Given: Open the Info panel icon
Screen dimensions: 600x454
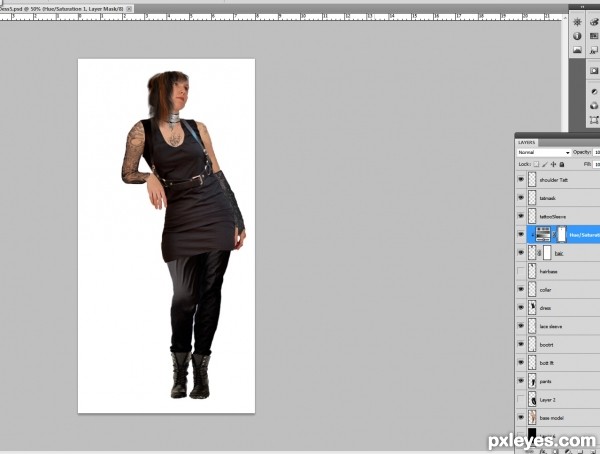Looking at the screenshot, I should tap(577, 36).
